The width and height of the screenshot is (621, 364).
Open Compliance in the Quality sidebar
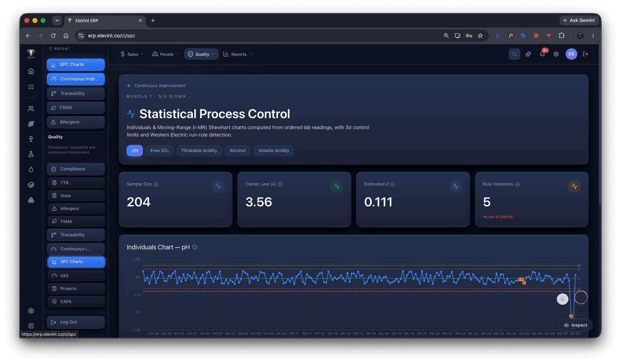pos(76,169)
